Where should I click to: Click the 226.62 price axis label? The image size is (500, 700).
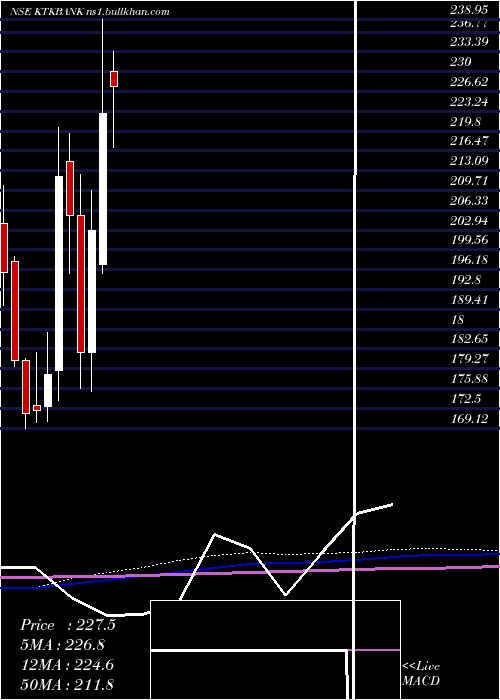click(x=468, y=82)
